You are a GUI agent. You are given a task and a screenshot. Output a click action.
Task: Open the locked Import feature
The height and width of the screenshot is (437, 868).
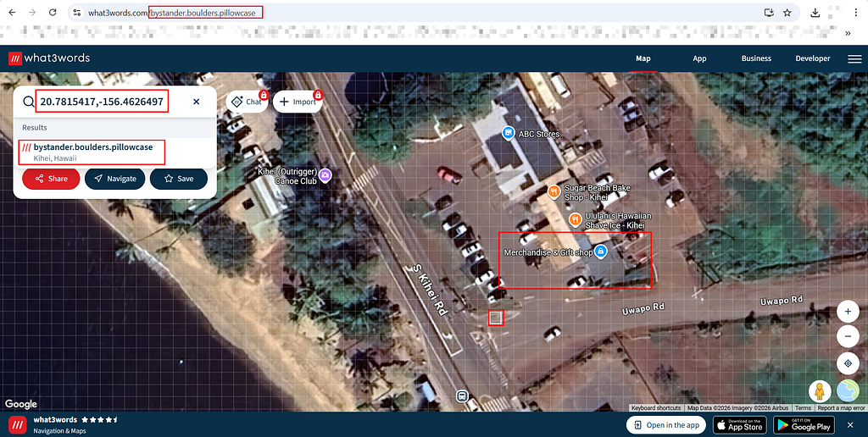coord(298,102)
